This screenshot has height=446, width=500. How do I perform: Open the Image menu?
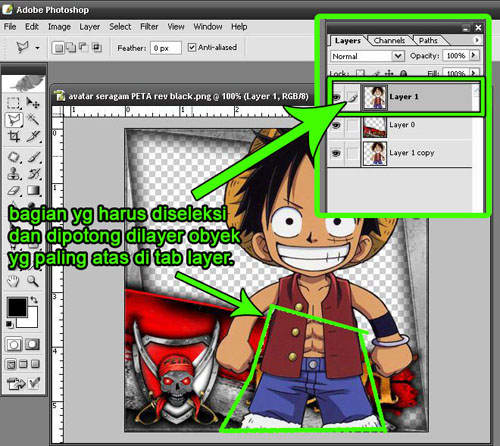point(59,27)
